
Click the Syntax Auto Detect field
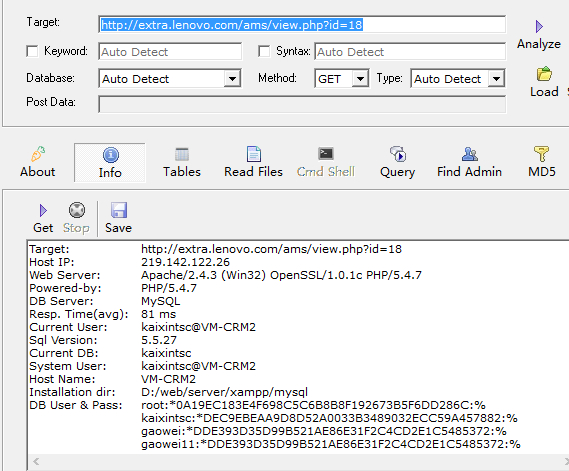410,52
